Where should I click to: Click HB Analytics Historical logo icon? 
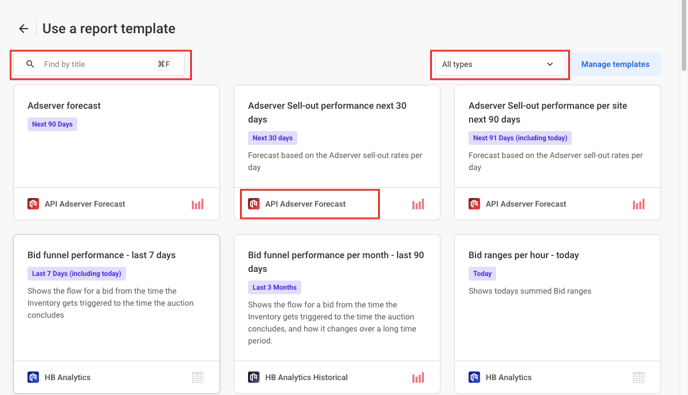tap(254, 377)
